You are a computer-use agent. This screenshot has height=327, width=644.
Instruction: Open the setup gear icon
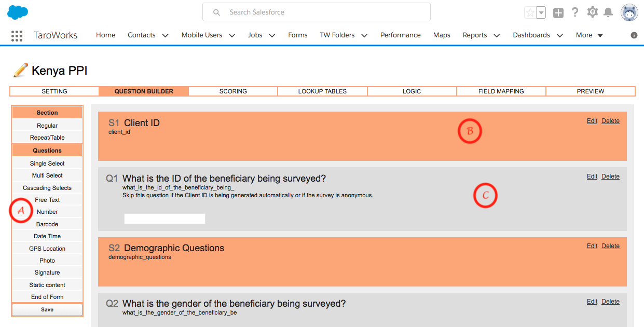coord(592,12)
